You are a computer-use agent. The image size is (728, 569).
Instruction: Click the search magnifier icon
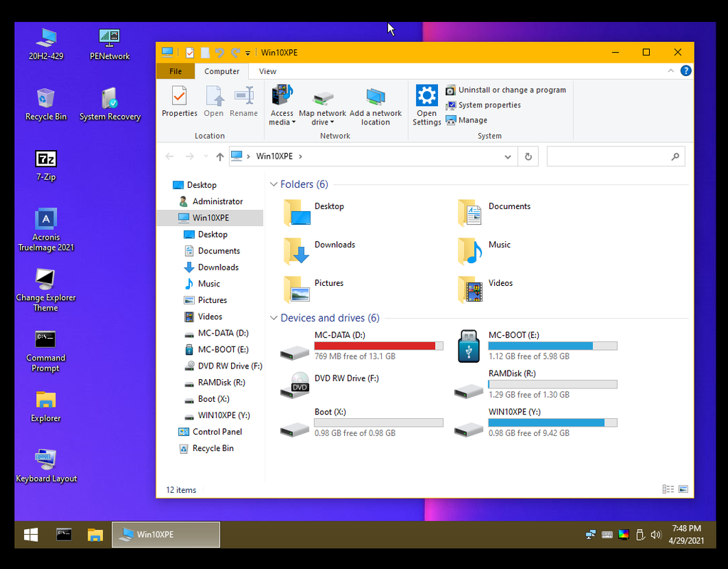point(675,156)
